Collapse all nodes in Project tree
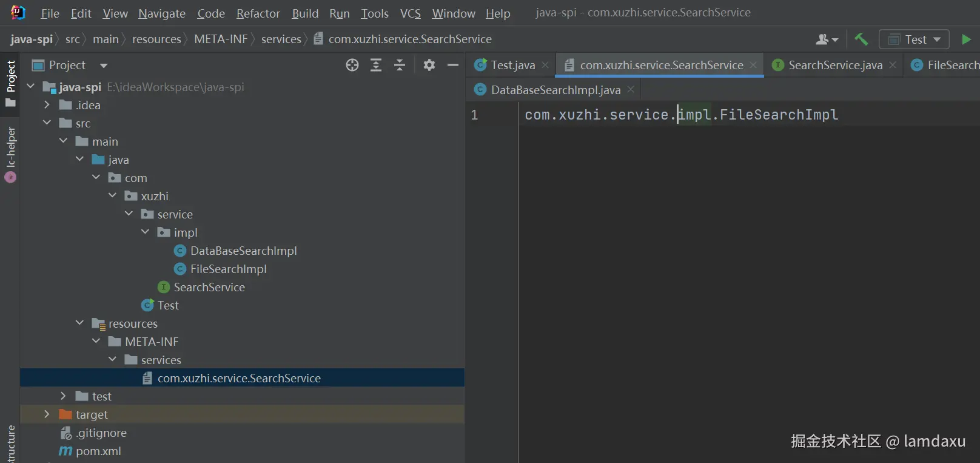 tap(400, 65)
